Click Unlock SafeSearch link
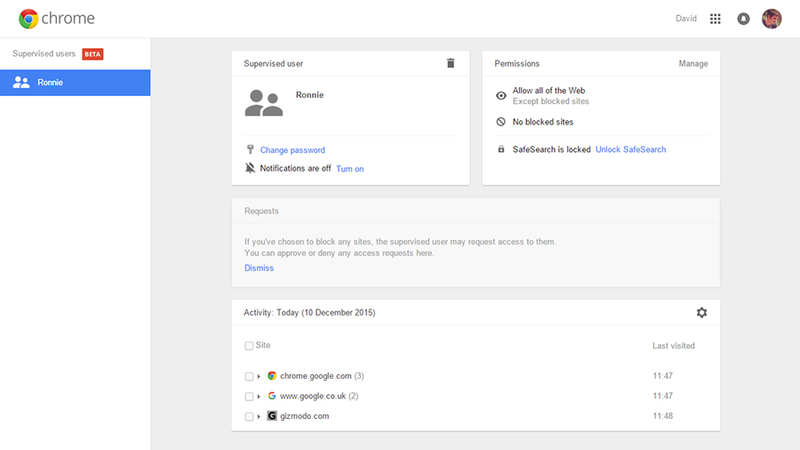The height and width of the screenshot is (450, 800). [x=631, y=149]
